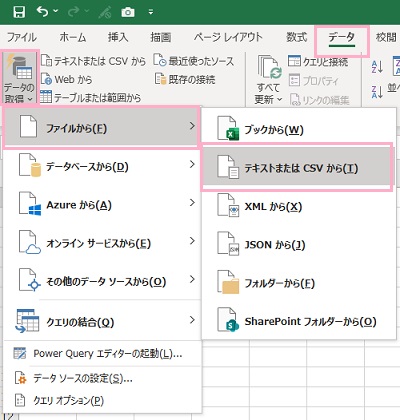Open the Customize Quick Access Toolbar dropdown

(151, 12)
